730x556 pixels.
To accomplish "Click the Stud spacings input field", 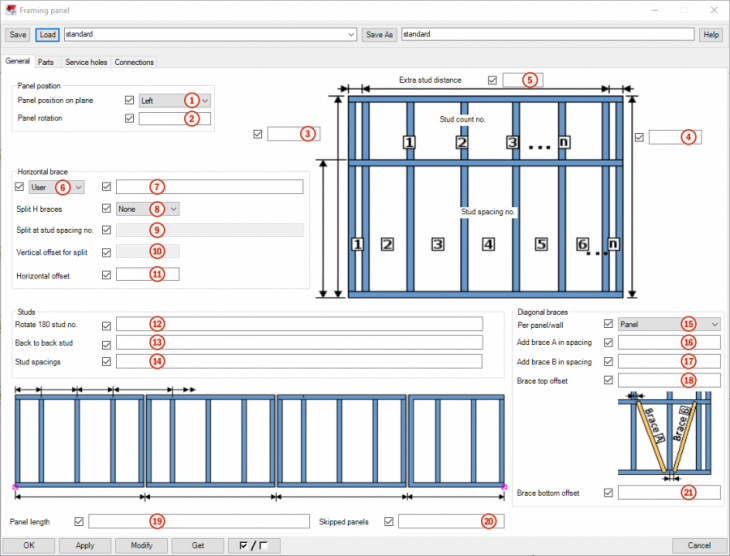I will coord(299,361).
